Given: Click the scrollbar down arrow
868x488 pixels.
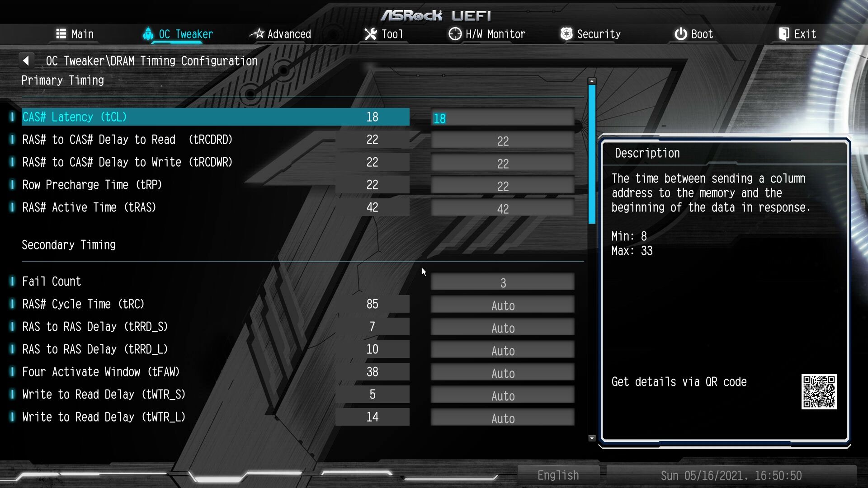Looking at the screenshot, I should coord(592,438).
